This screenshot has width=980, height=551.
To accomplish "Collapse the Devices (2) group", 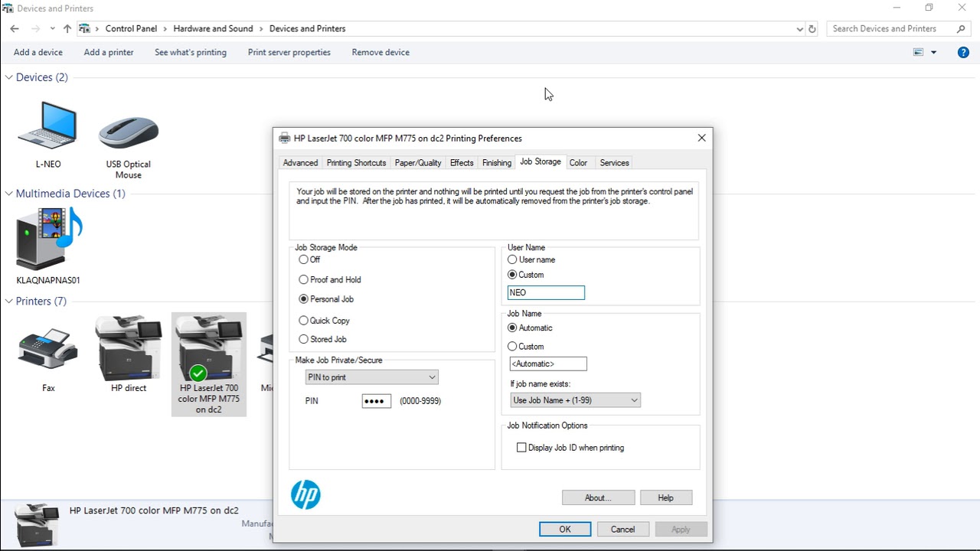I will 10,77.
